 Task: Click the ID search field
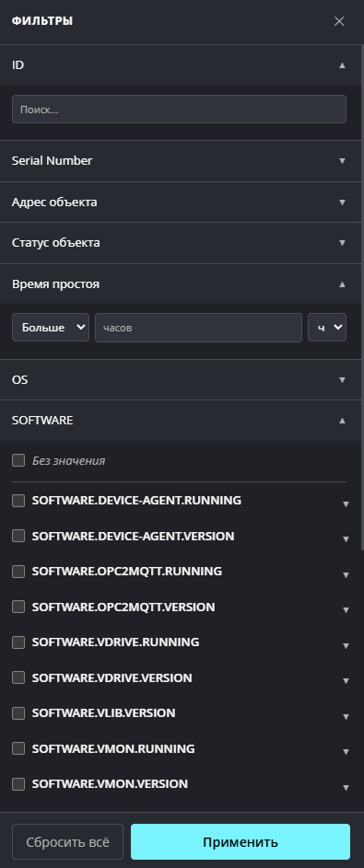point(179,109)
